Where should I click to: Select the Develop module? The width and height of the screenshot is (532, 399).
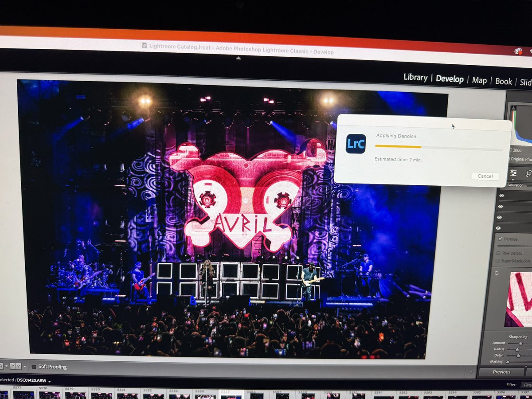click(x=450, y=79)
